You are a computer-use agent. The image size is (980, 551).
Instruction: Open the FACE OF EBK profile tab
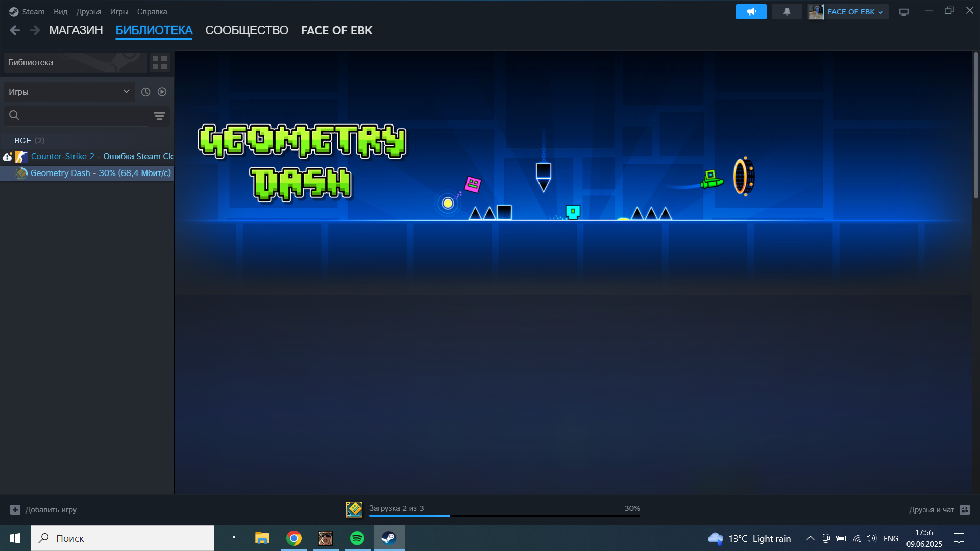tap(336, 30)
